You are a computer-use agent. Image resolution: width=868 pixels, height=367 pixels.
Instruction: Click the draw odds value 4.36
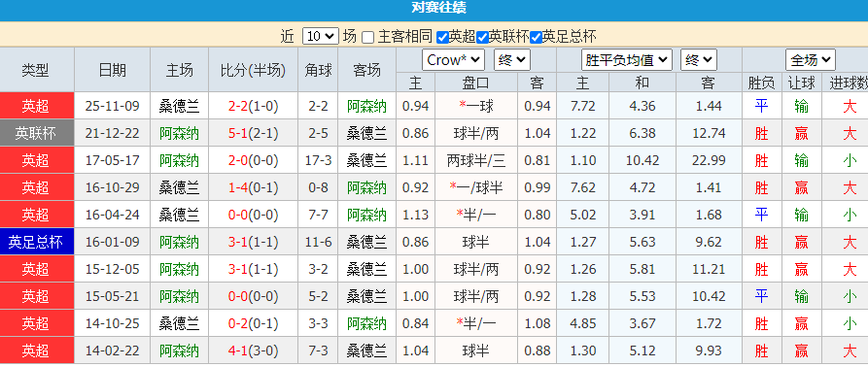coord(642,106)
